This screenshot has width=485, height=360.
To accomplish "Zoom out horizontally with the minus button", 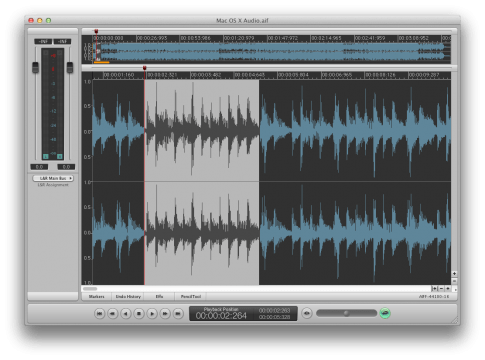I will click(x=441, y=289).
